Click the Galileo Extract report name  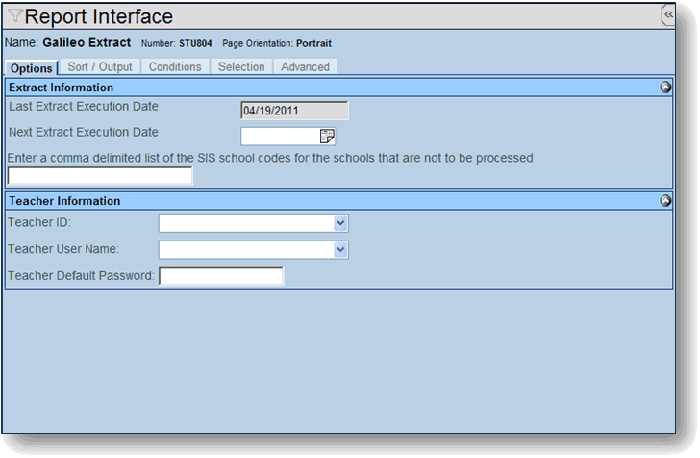[87, 42]
